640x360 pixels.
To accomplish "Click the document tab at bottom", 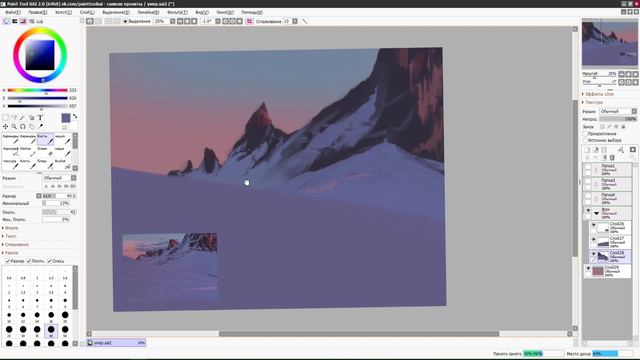I will click(116, 343).
